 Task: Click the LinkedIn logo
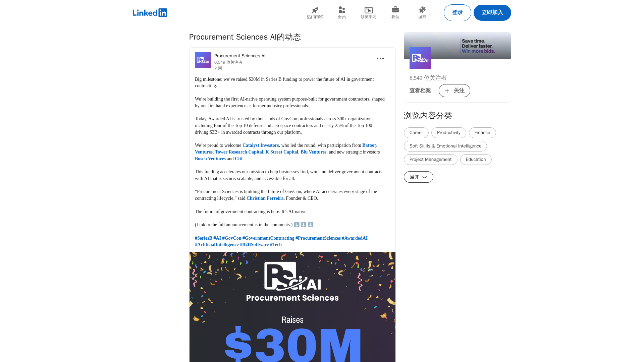150,13
